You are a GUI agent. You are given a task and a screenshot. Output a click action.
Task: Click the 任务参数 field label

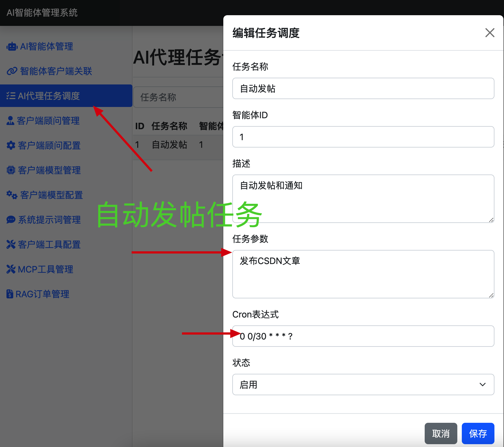tap(250, 239)
